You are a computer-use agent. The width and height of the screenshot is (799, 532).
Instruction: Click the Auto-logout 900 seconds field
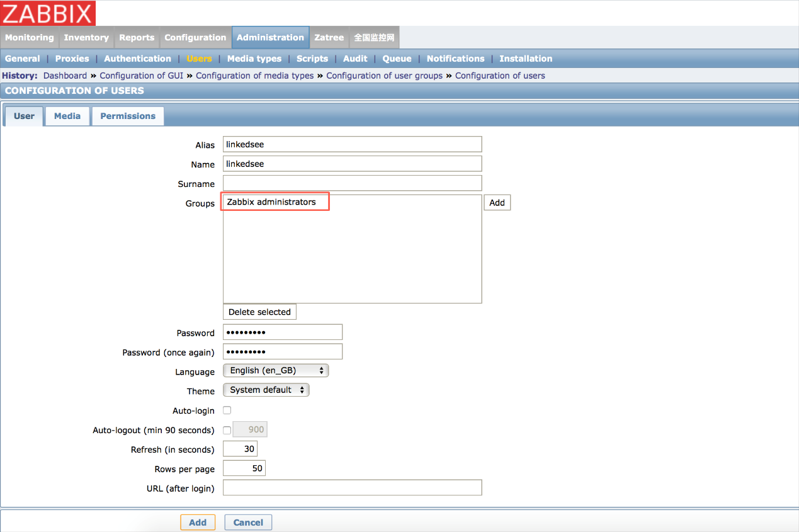(x=251, y=429)
